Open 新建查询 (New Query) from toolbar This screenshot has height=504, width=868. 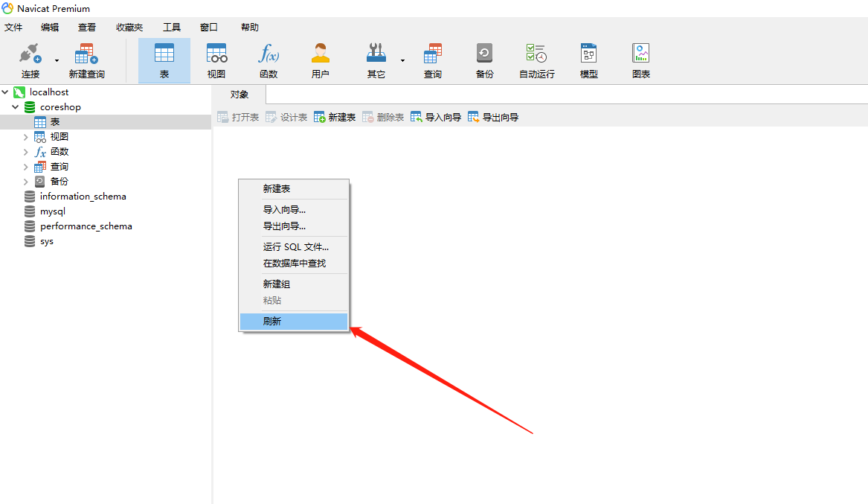pyautogui.click(x=86, y=55)
